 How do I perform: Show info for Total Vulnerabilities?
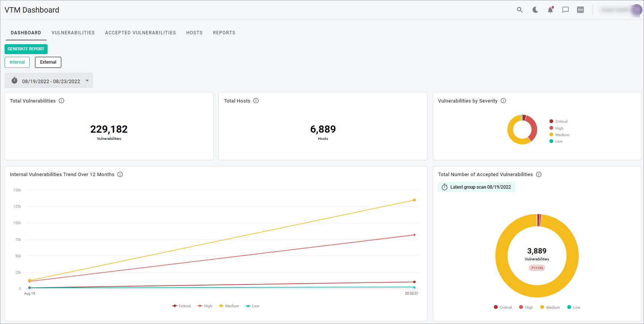click(x=62, y=101)
